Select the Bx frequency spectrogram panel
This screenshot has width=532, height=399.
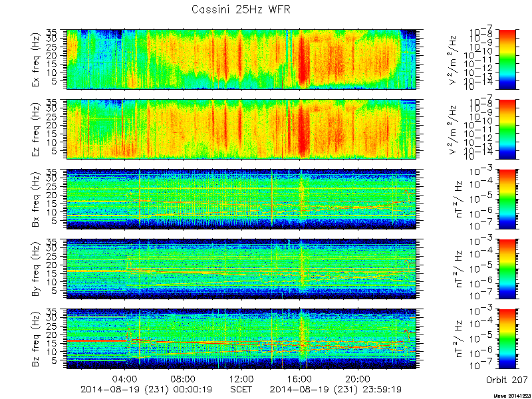click(x=241, y=199)
